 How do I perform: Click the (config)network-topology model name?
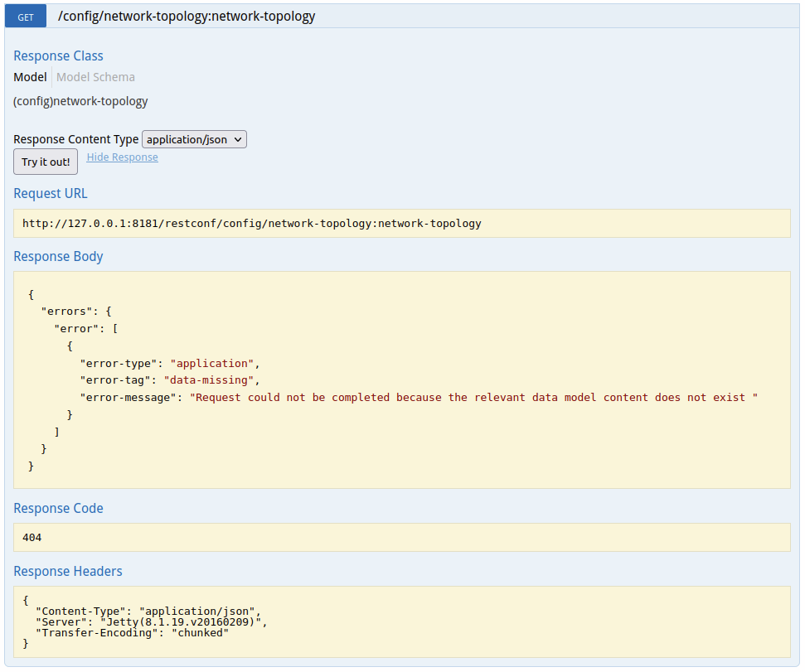point(80,101)
